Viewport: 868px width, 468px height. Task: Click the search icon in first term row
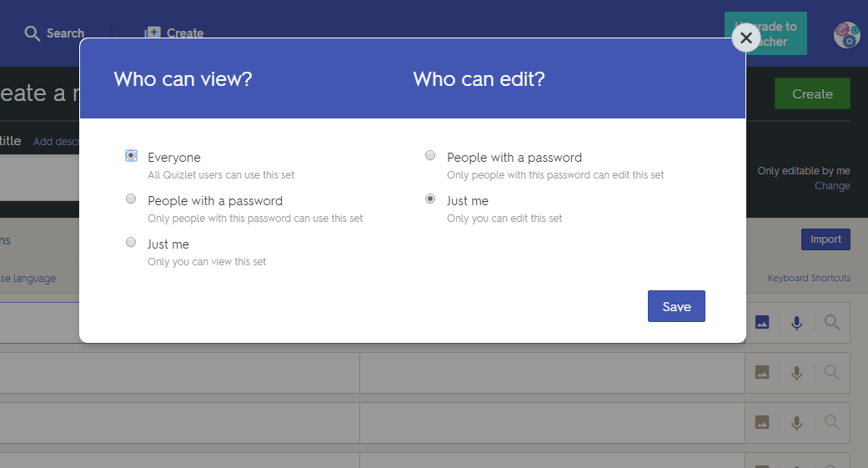831,323
